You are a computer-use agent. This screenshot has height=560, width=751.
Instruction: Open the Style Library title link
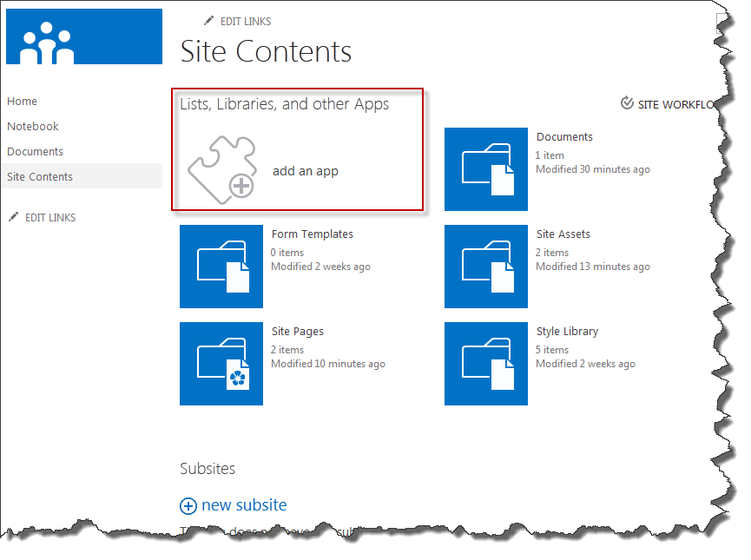tap(568, 332)
